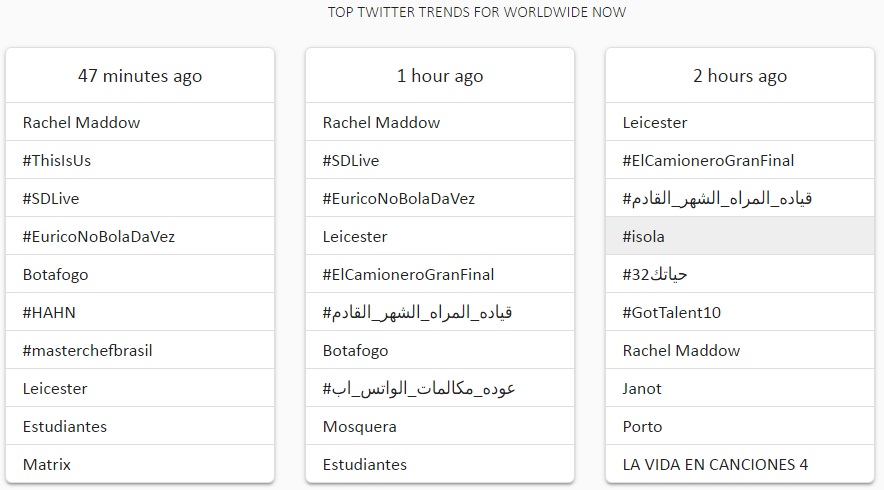Click Leicester in the 1 hour ago list

click(355, 236)
